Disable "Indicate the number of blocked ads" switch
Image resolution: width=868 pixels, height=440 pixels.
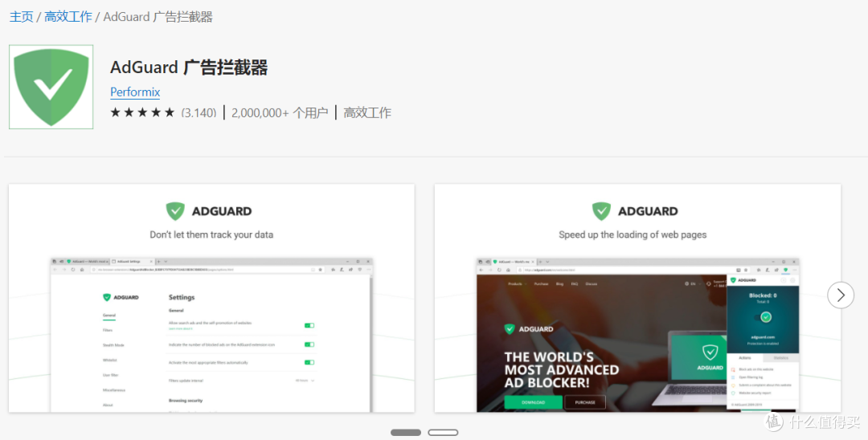tap(309, 344)
